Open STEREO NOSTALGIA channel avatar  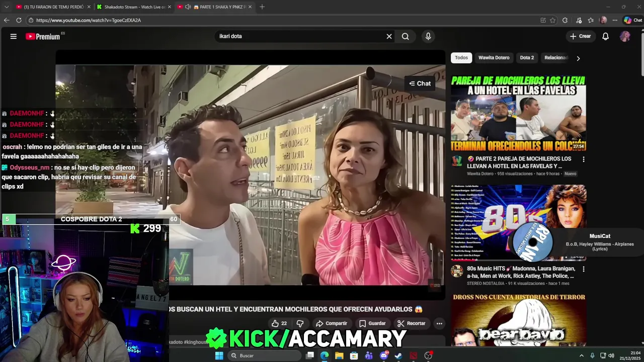[457, 271]
